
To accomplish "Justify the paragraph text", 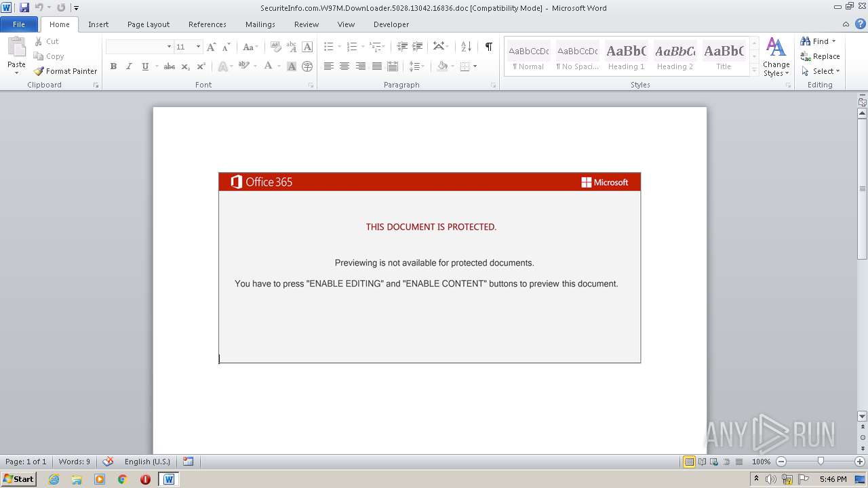I will click(x=377, y=66).
